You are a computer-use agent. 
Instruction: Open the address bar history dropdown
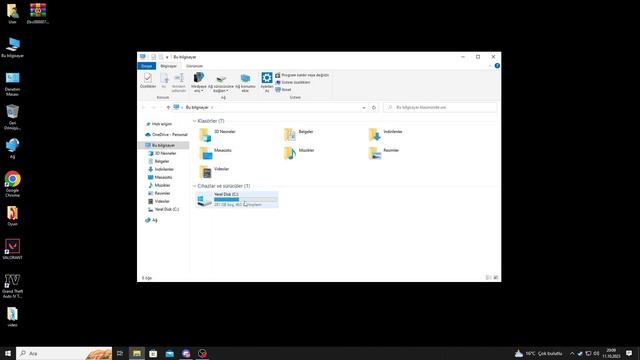[x=364, y=108]
